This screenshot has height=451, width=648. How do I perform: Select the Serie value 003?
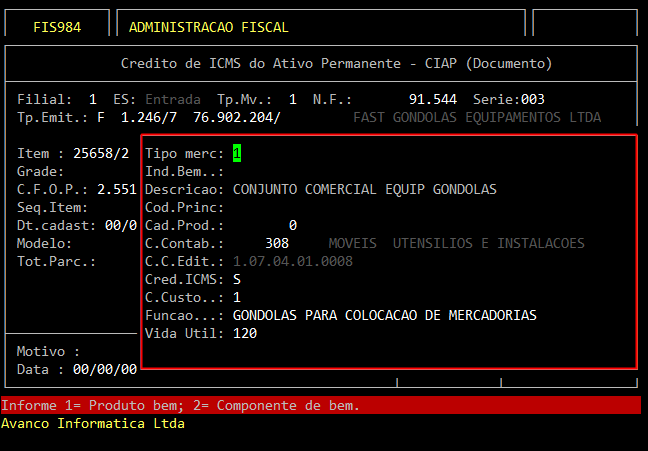[x=530, y=100]
